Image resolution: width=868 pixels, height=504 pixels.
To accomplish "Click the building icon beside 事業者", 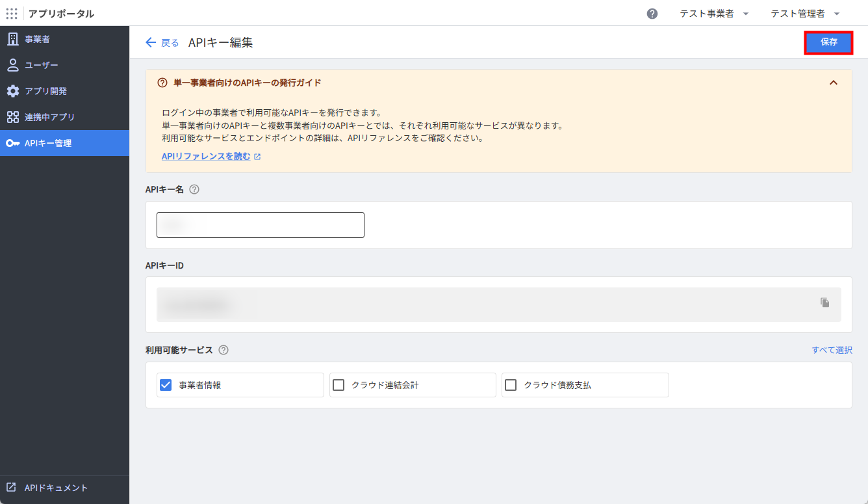I will point(12,39).
